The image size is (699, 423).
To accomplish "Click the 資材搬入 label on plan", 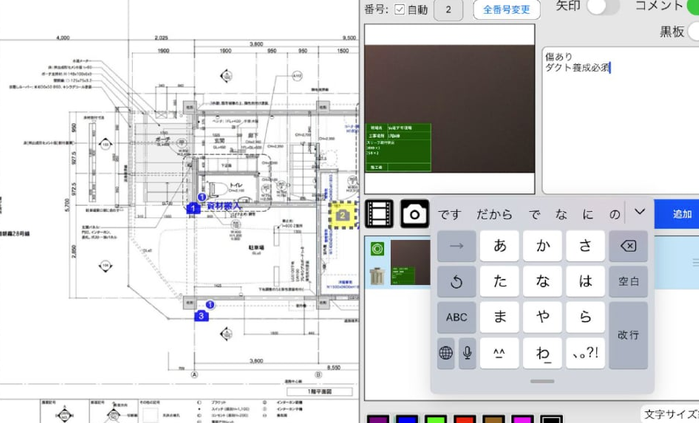I will click(x=224, y=206).
